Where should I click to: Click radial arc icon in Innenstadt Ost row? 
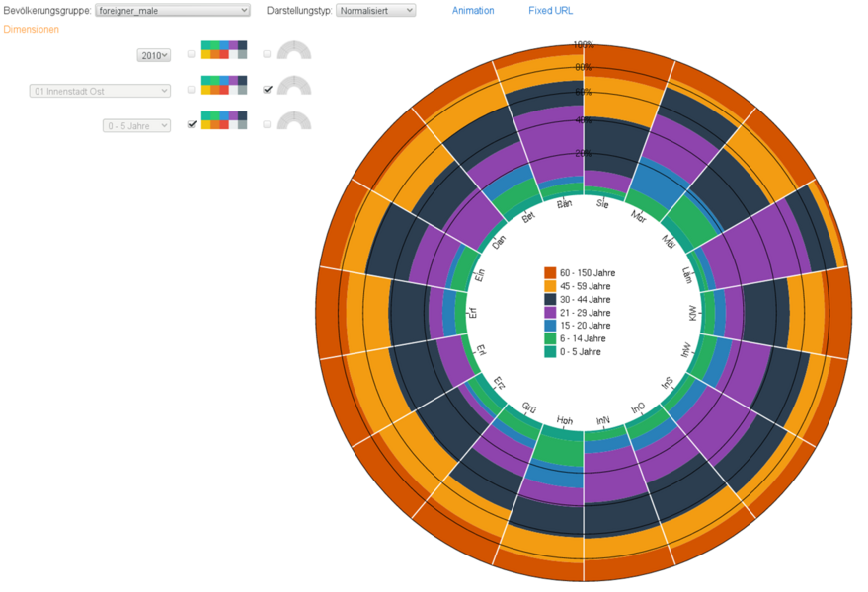tap(294, 87)
